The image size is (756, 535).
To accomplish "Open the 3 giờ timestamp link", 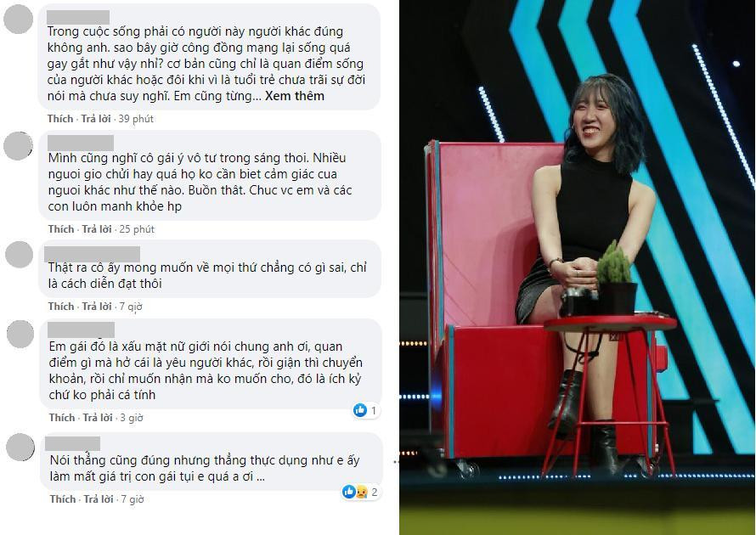I will 132,418.
